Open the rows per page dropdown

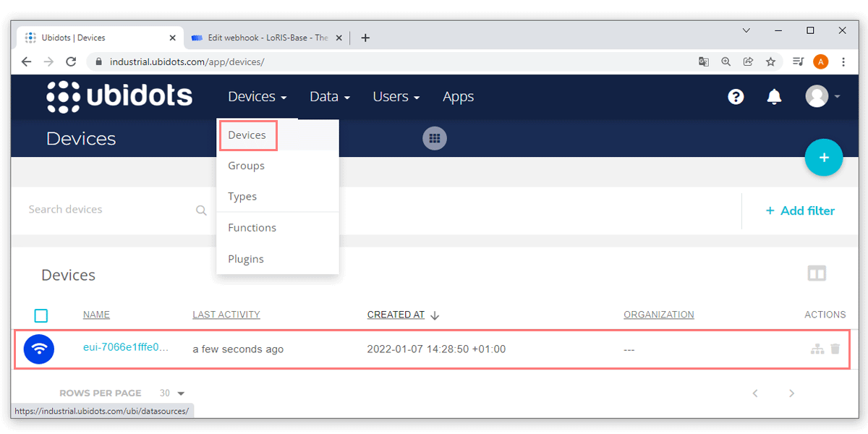tap(172, 393)
